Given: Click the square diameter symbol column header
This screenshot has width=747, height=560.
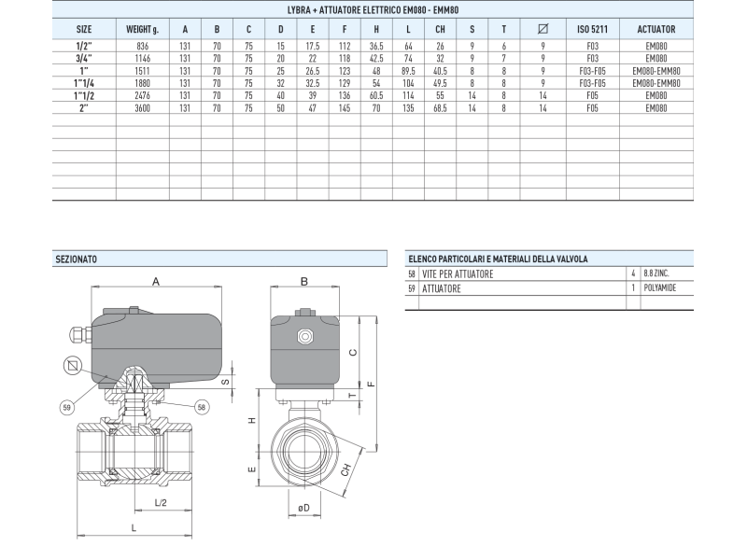Looking at the screenshot, I should pos(543,29).
